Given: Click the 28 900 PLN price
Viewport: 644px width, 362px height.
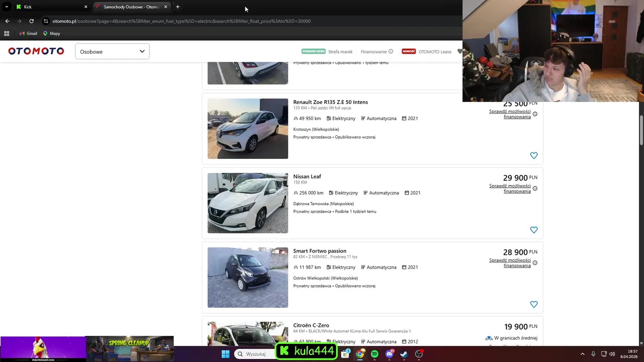Looking at the screenshot, I should click(520, 252).
